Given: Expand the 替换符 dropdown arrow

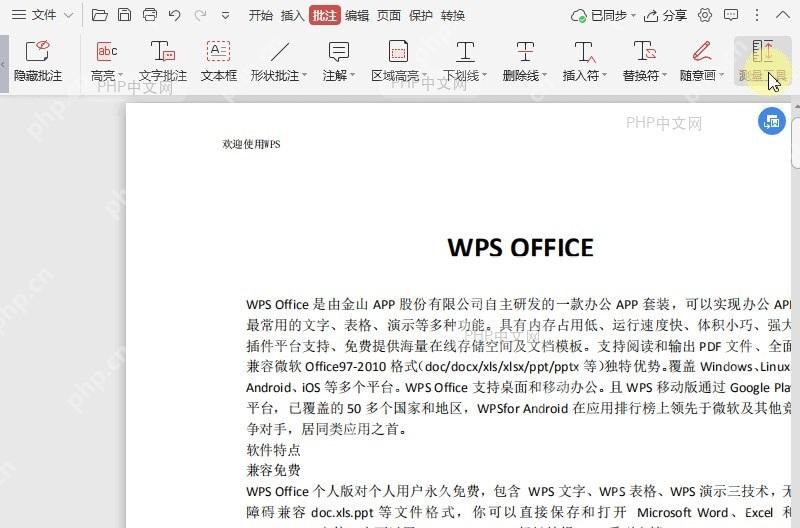Looking at the screenshot, I should point(665,76).
